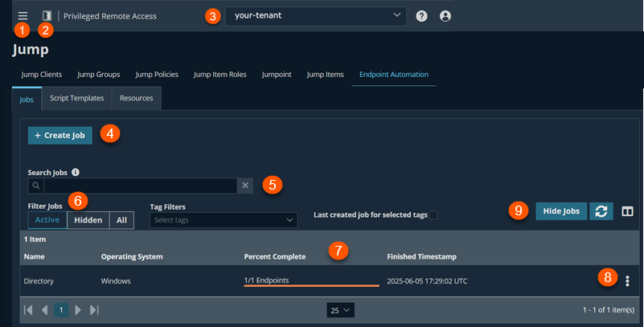The height and width of the screenshot is (327, 644).
Task: Filter jobs by All
Action: tap(121, 220)
